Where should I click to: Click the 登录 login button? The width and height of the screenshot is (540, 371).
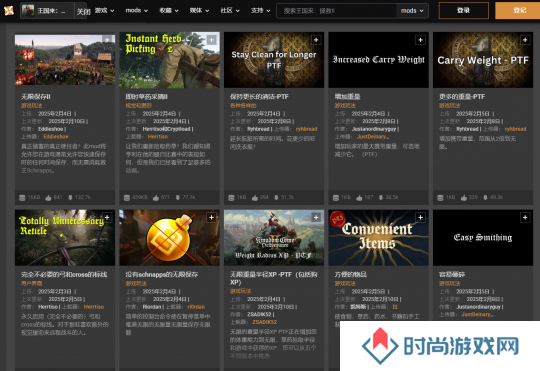click(464, 10)
